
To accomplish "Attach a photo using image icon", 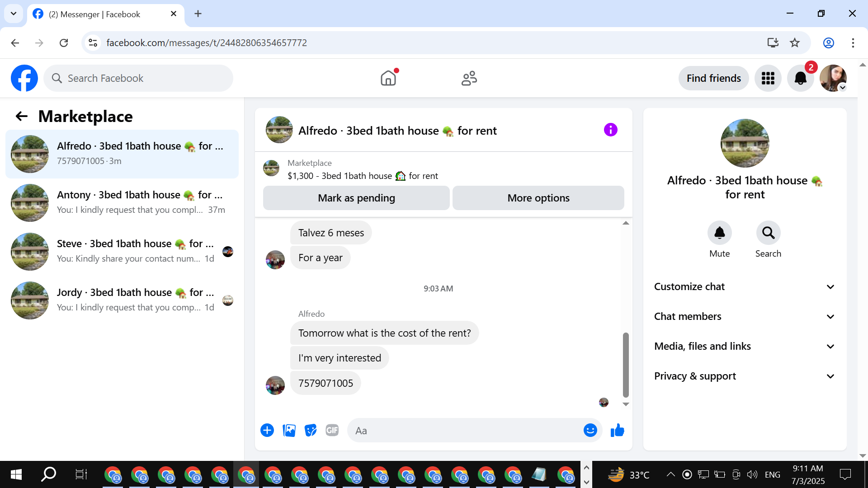I will tap(289, 431).
